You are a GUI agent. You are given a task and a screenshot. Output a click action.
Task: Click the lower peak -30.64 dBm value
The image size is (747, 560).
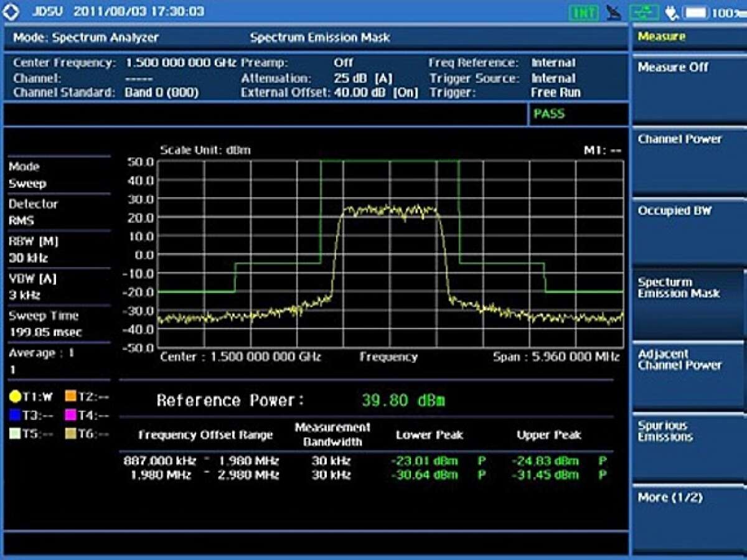(x=425, y=475)
